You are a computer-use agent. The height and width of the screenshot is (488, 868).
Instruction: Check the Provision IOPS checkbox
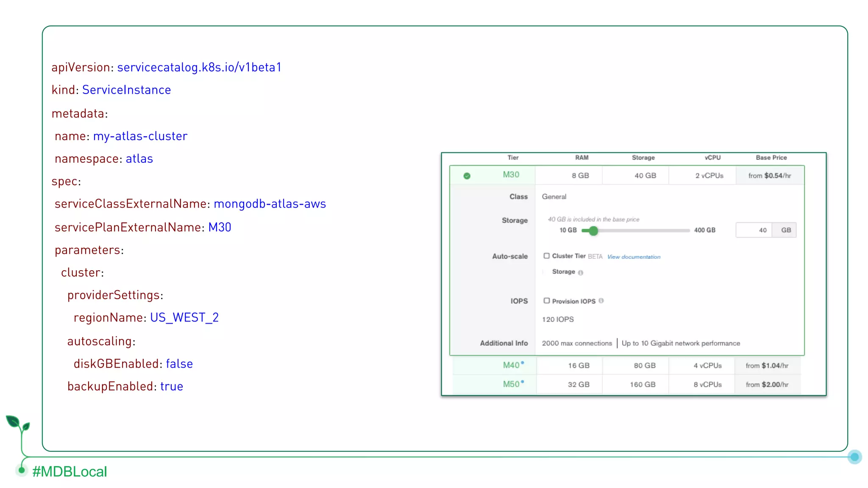click(547, 301)
